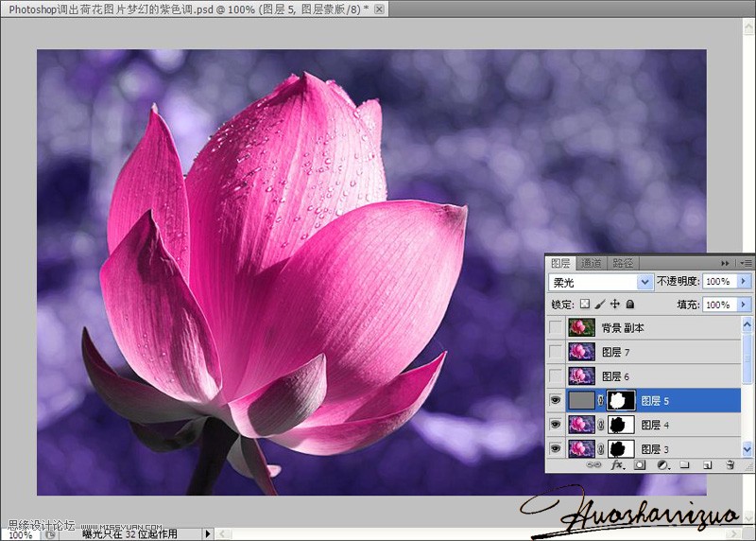Create new fill or adjustment layer

click(663, 464)
